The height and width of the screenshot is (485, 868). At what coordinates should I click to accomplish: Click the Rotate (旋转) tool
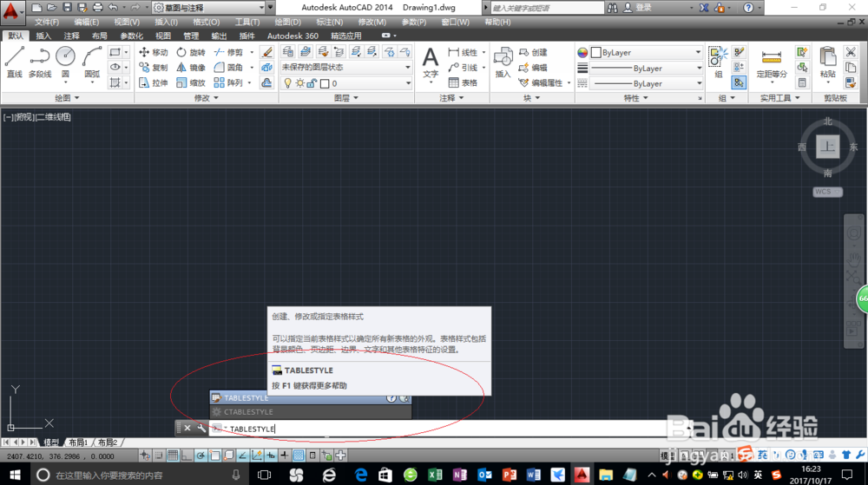point(190,52)
